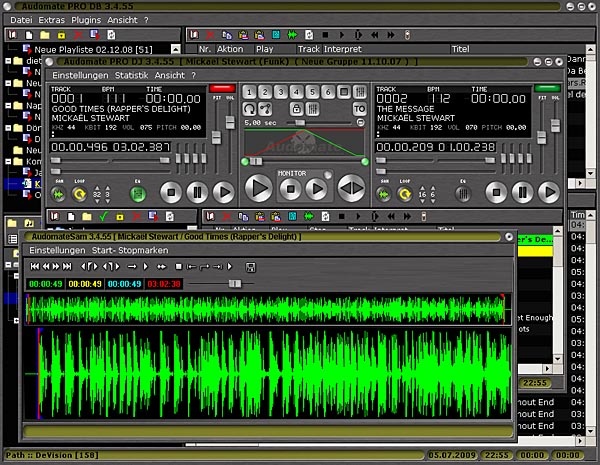Image resolution: width=600 pixels, height=465 pixels.
Task: Click equalizer icon beside padlock in DJ panel
Action: tap(312, 109)
